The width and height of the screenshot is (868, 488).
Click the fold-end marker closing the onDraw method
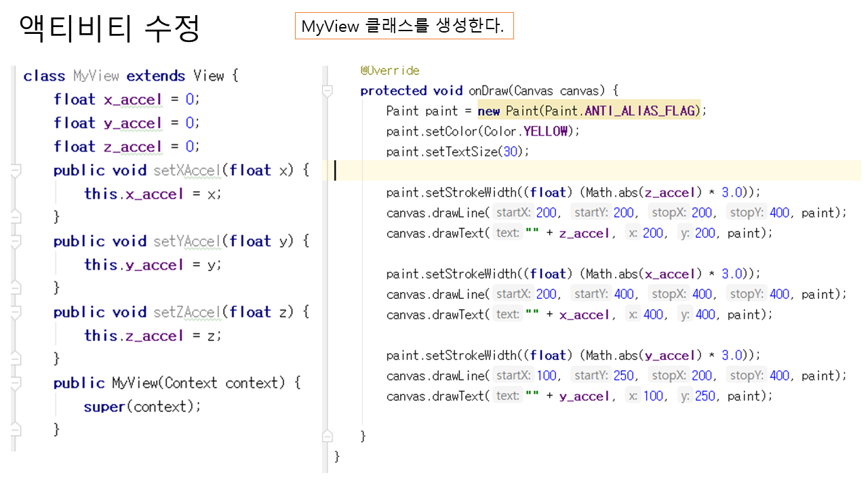point(328,435)
